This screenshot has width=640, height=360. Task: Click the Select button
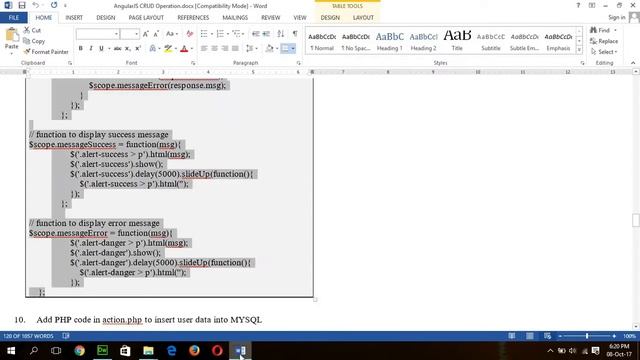(604, 52)
